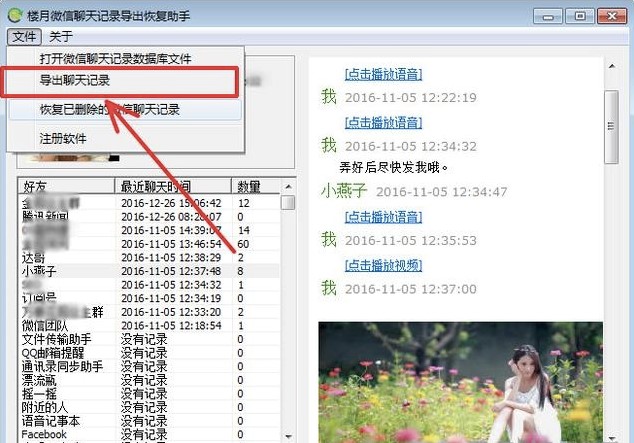634x443 pixels.
Task: Select 订阅号 in friend list
Action: 39,298
